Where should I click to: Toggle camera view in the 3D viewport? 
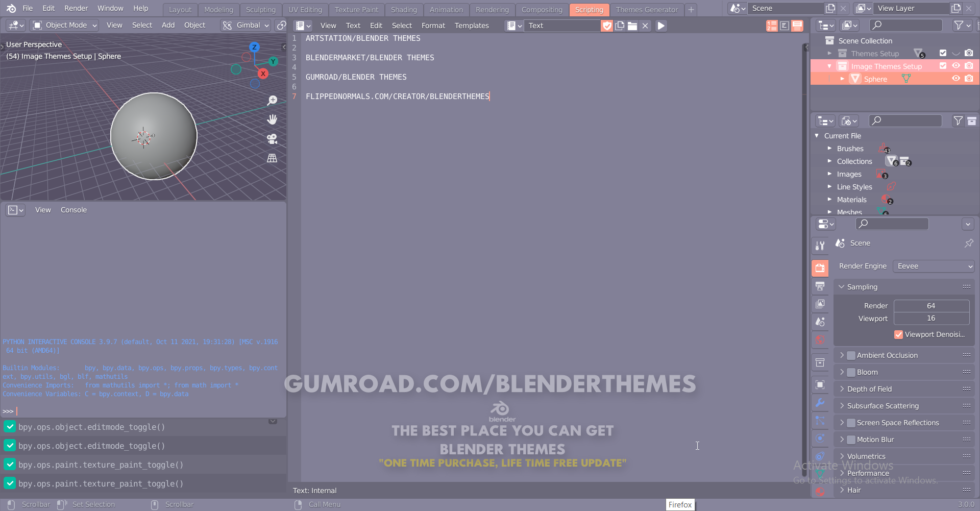[273, 139]
